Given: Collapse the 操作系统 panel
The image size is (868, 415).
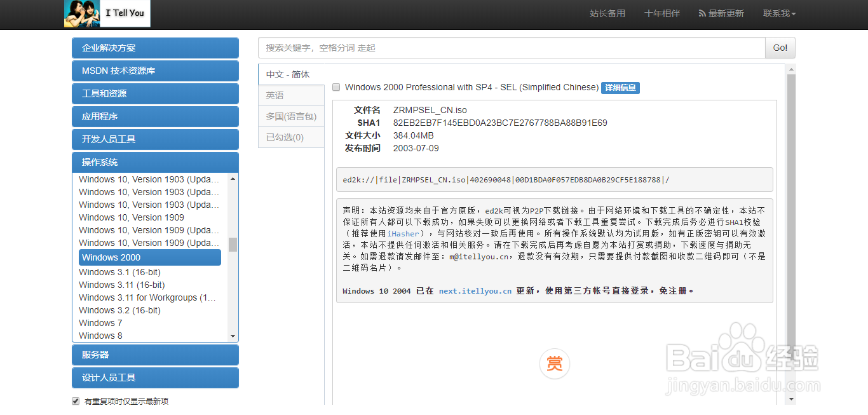Looking at the screenshot, I should pos(155,162).
